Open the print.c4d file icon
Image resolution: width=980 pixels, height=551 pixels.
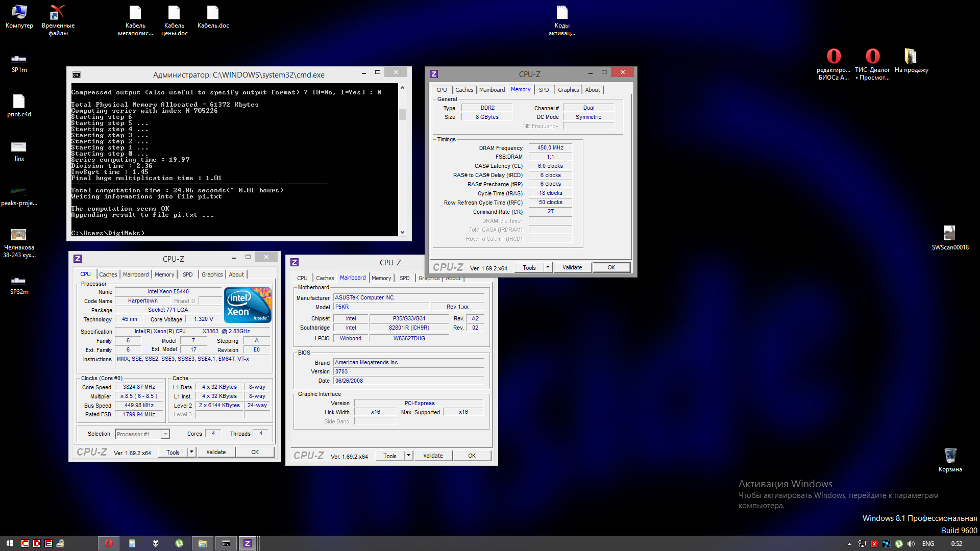coord(19,106)
